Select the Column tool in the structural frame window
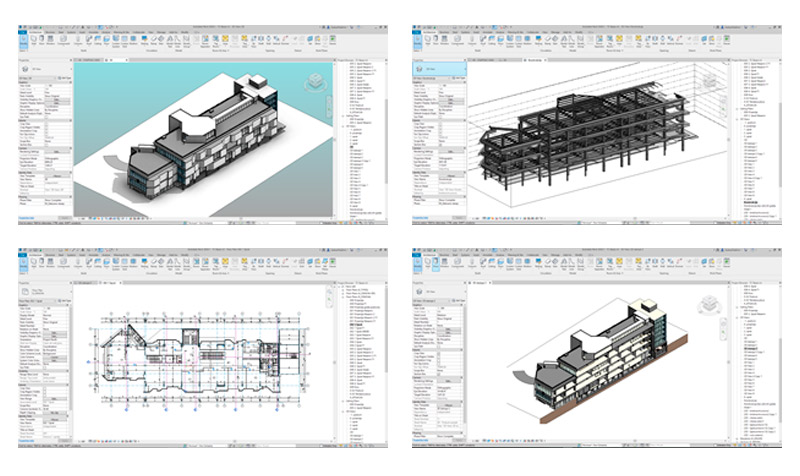Viewport: 800px width, 476px height. [472, 40]
